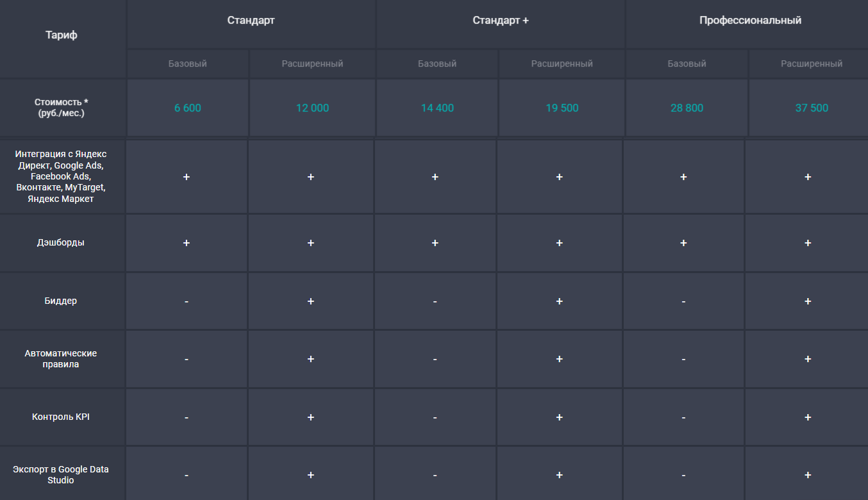Click the 6 600 price
Image resolution: width=868 pixels, height=500 pixels.
(188, 108)
